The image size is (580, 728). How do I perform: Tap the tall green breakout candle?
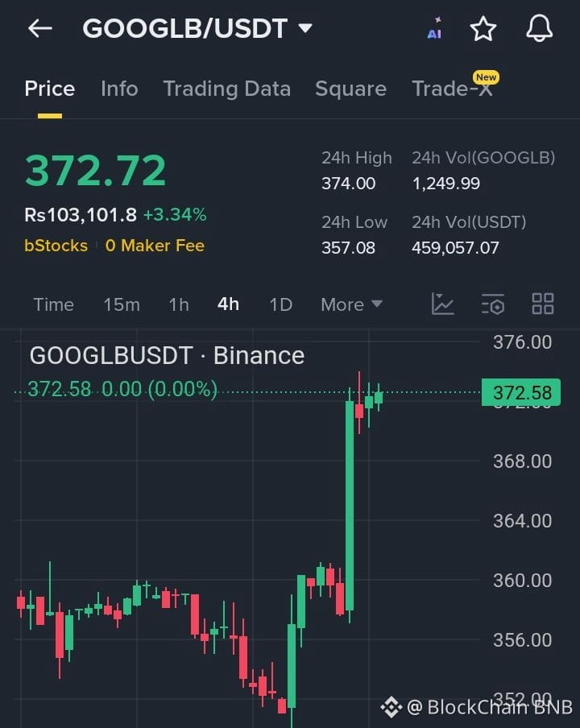[x=350, y=505]
